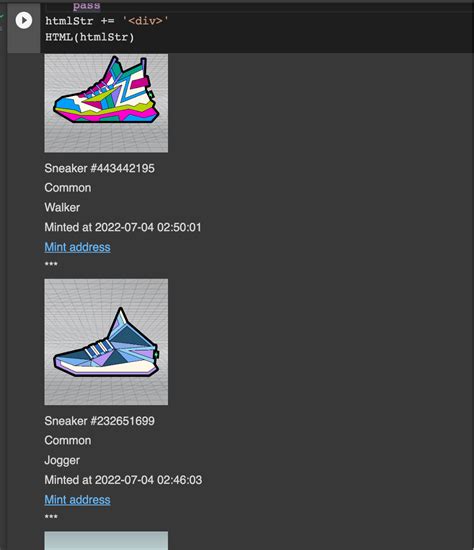Click the green check indicator on the left edge
474x550 pixels.
click(x=2, y=16)
